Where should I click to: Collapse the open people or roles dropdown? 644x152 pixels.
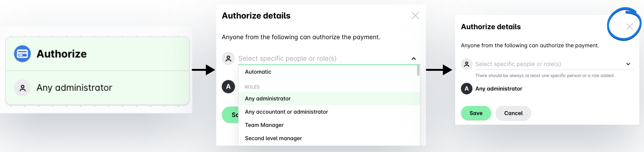click(414, 59)
